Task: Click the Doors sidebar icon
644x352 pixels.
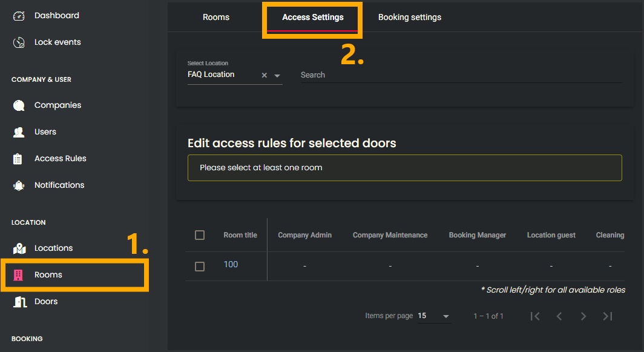Action: [19, 302]
